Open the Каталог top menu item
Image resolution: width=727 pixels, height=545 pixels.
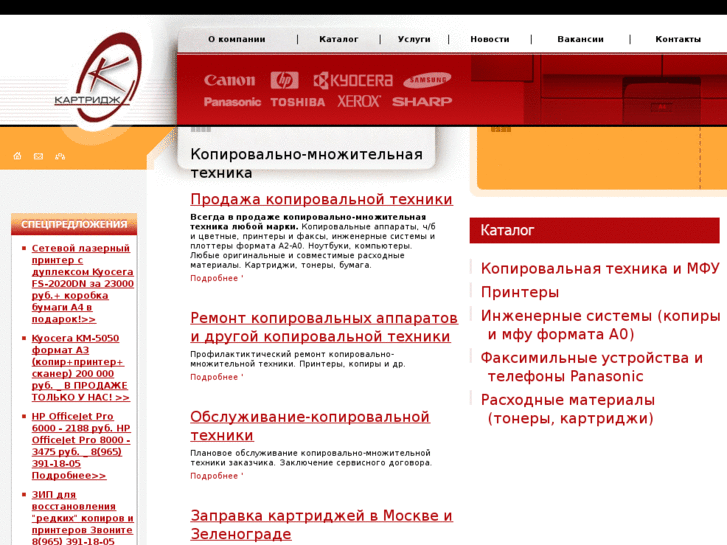[x=338, y=39]
